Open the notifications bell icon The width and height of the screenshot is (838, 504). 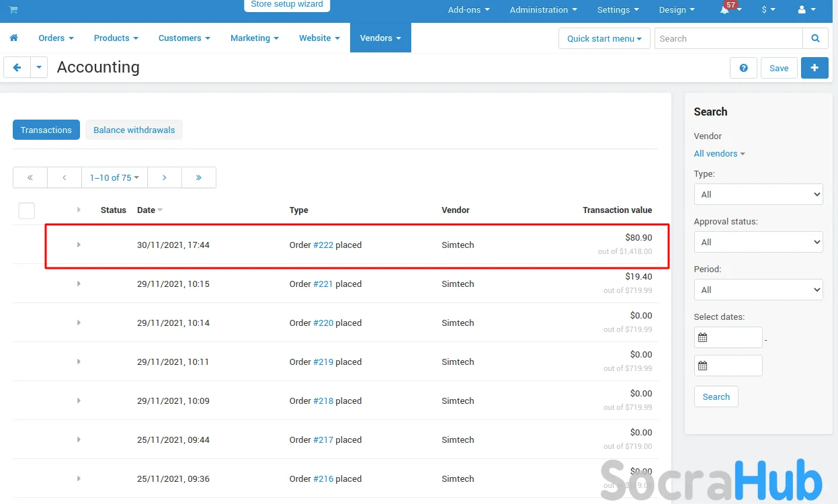(x=725, y=10)
